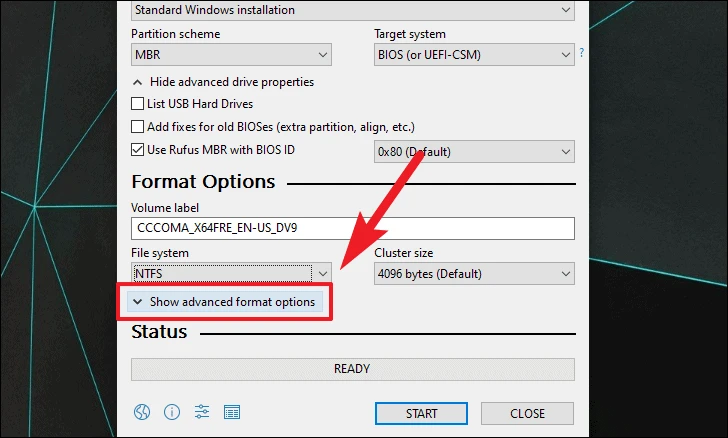Screen dimensions: 728x438
Task: Click the Target system label
Action: (x=410, y=34)
